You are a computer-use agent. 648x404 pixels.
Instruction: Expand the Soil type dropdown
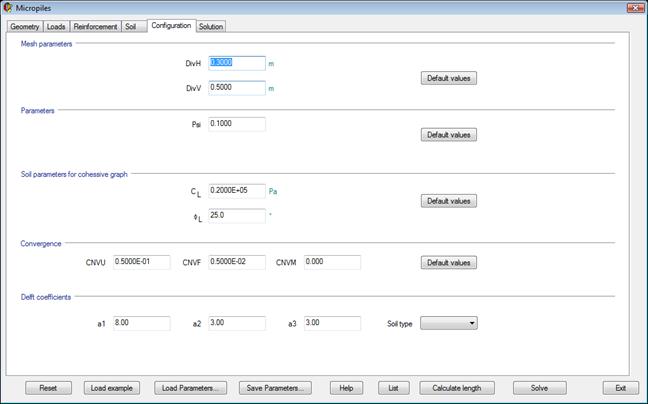[x=449, y=323]
